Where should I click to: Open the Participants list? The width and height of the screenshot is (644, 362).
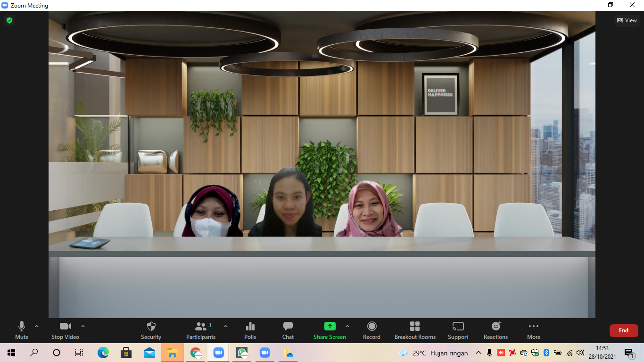click(x=201, y=330)
